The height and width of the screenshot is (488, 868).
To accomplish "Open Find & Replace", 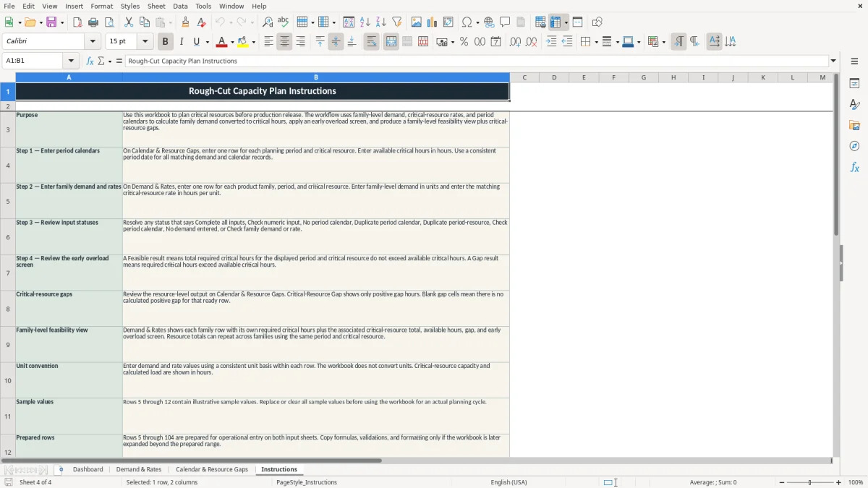I will pyautogui.click(x=268, y=22).
